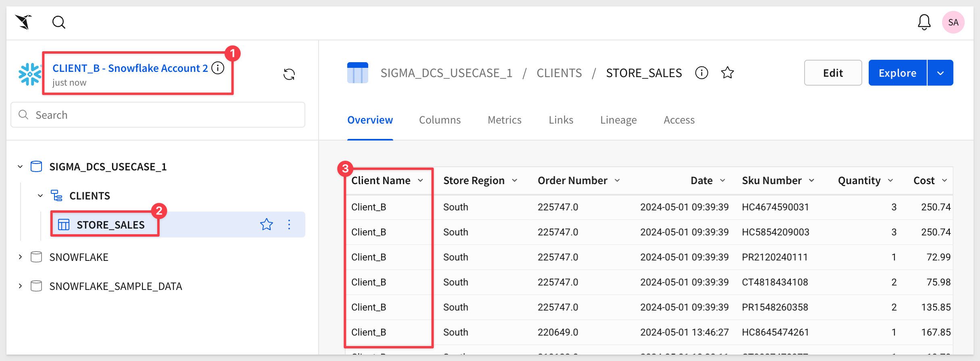The image size is (980, 361).
Task: Open the search magnifier icon in header
Action: [x=59, y=22]
